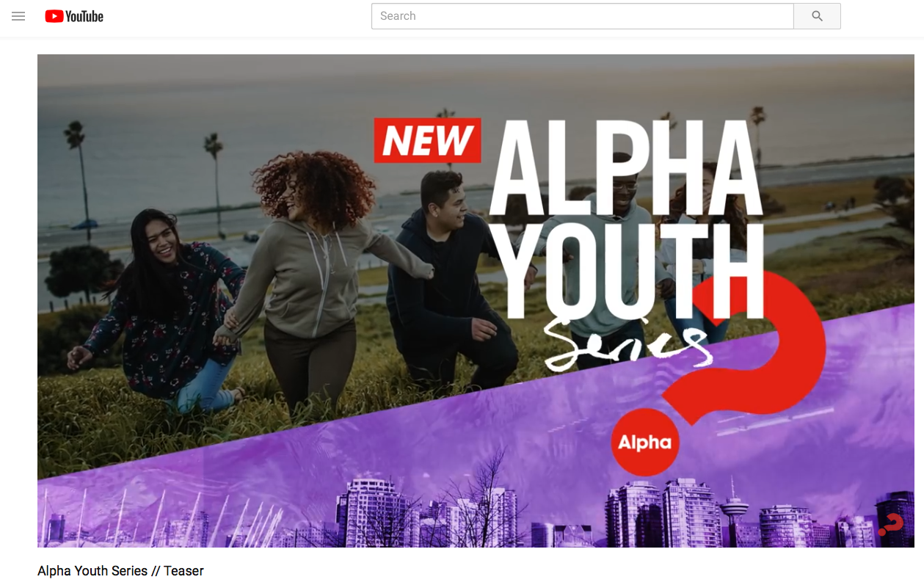
Task: Click the magnifying glass search button
Action: (x=817, y=16)
